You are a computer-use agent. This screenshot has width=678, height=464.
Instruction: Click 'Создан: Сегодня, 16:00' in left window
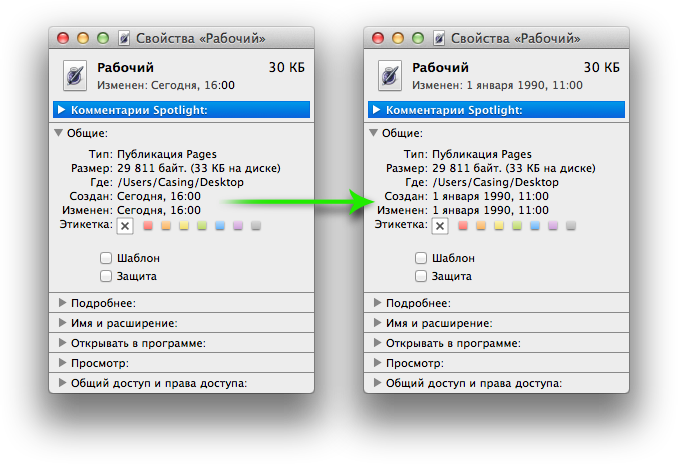135,196
